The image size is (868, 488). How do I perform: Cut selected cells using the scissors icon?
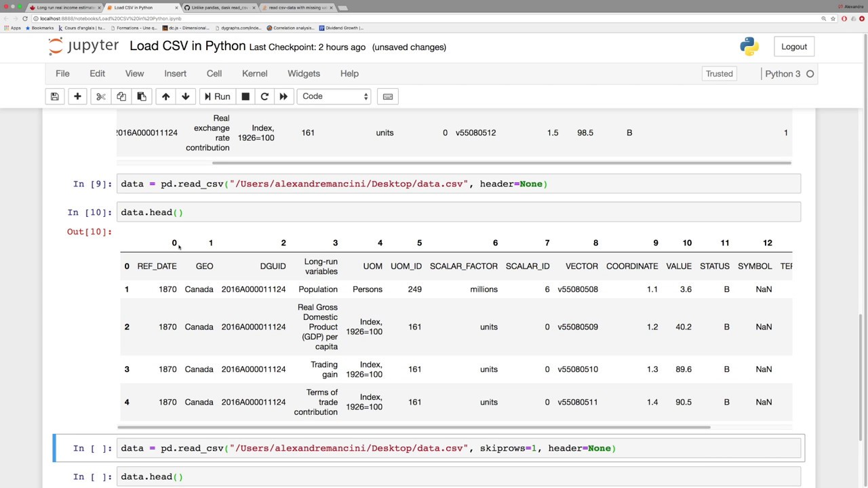pos(100,96)
